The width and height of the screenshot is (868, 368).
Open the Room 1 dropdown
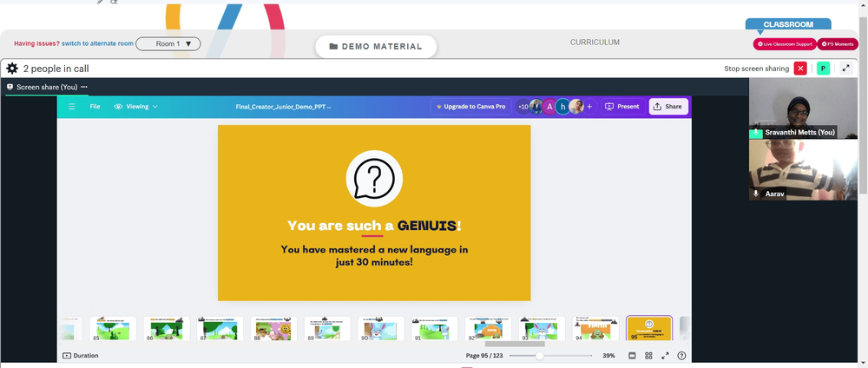click(168, 43)
